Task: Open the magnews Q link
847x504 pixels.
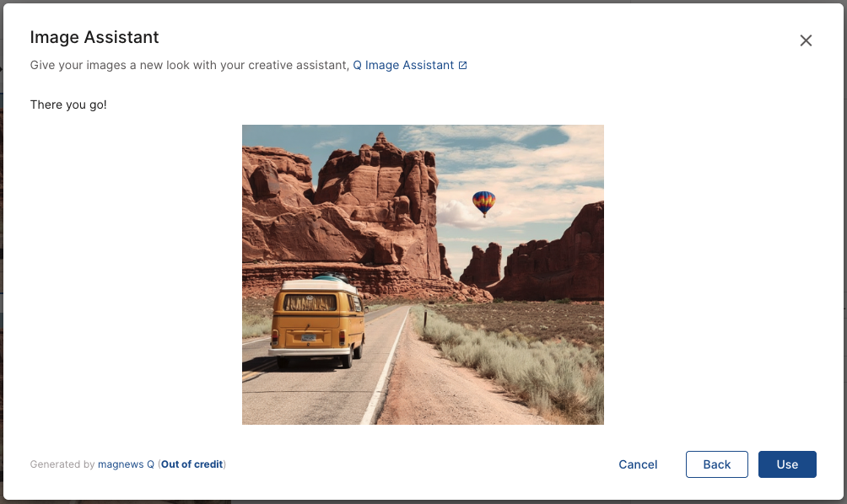Action: click(126, 464)
